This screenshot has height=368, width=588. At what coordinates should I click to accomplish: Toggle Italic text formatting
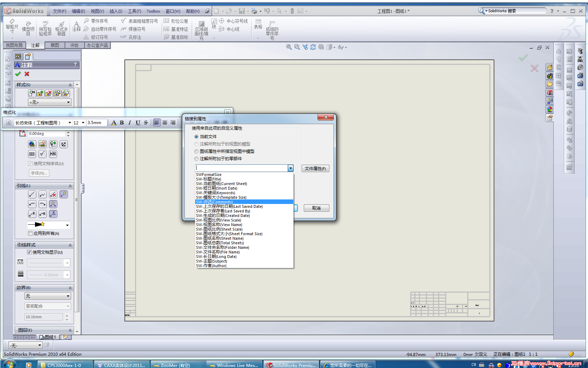[130, 123]
